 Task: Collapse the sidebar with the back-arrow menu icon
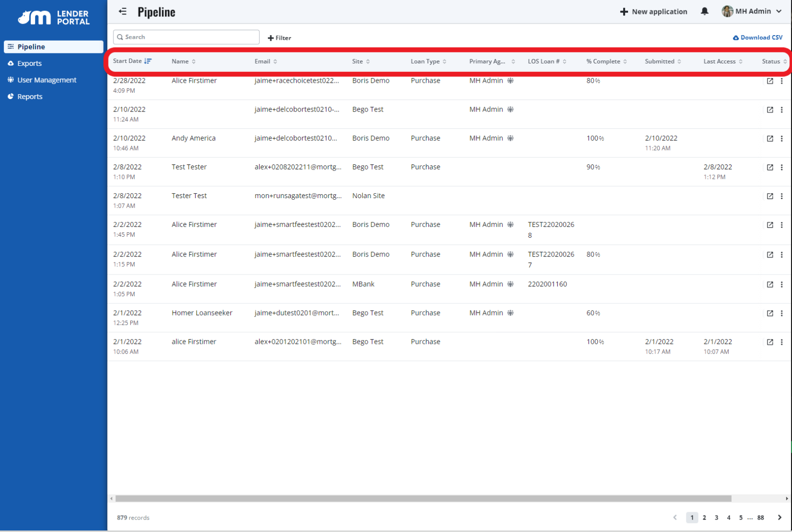pos(122,11)
